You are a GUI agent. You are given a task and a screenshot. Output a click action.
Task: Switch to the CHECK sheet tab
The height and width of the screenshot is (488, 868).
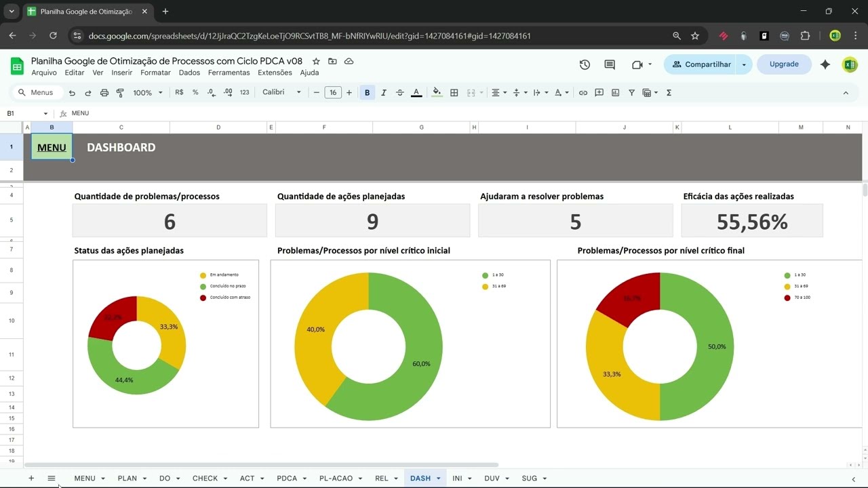pyautogui.click(x=205, y=479)
